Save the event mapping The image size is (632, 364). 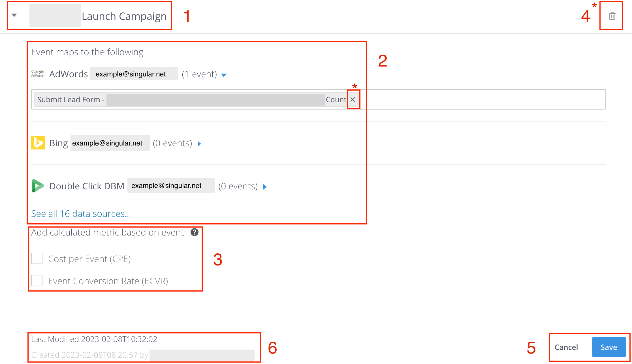[x=609, y=347]
